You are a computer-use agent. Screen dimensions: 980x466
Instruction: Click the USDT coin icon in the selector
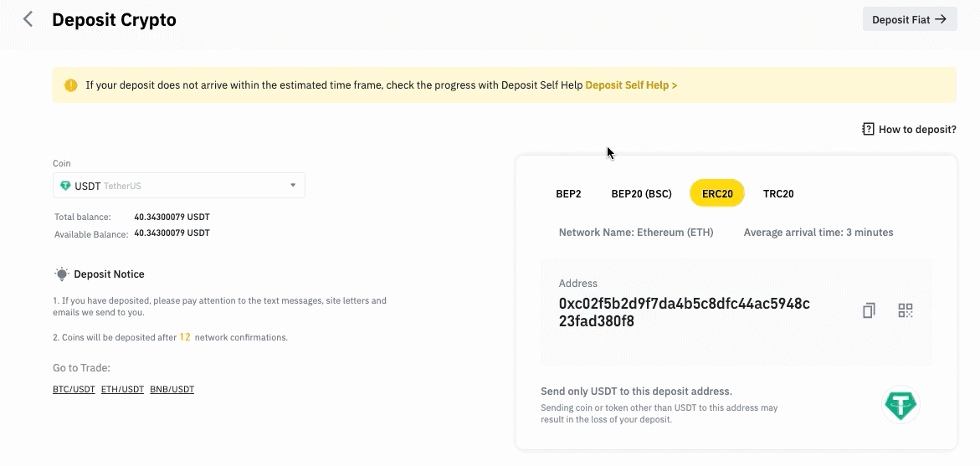pyautogui.click(x=65, y=186)
